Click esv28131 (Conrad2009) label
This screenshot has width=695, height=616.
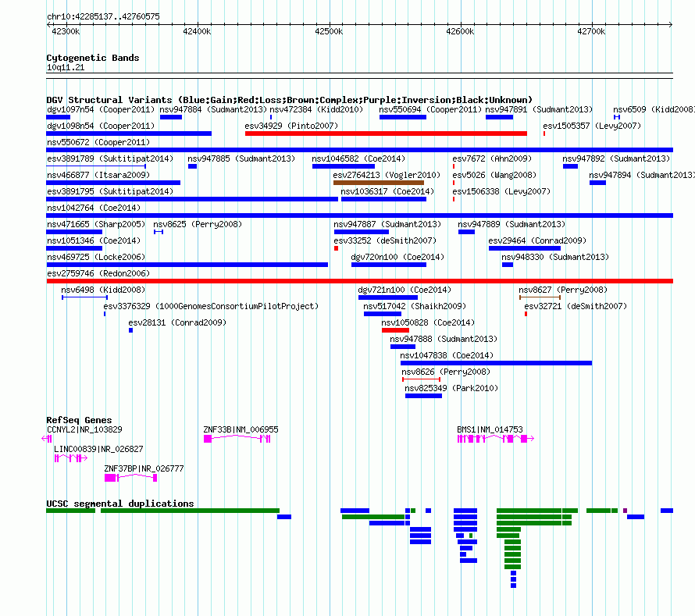[177, 322]
